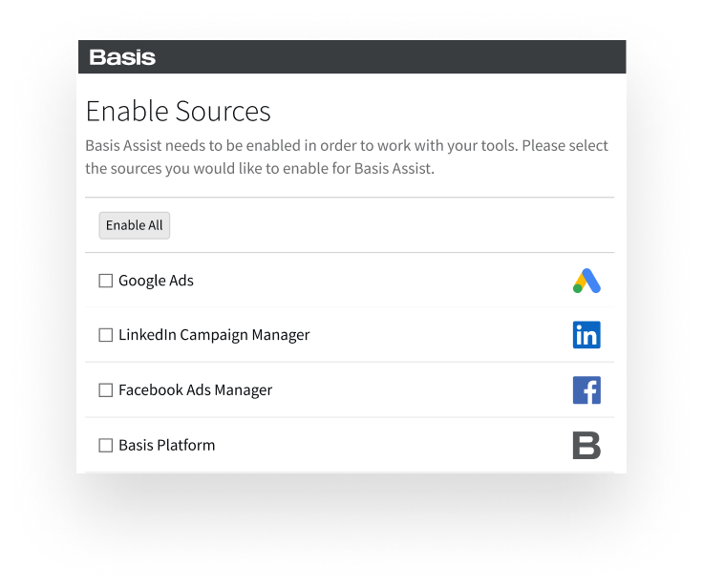This screenshot has width=703, height=588.
Task: Tick the LinkedIn Campaign Manager checkbox
Action: pos(105,335)
